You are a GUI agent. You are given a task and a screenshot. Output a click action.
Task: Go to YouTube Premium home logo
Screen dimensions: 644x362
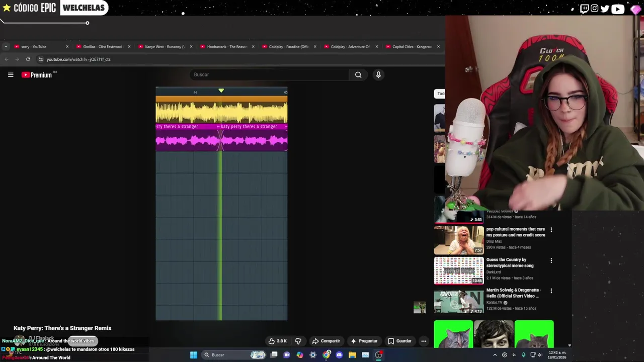point(37,75)
